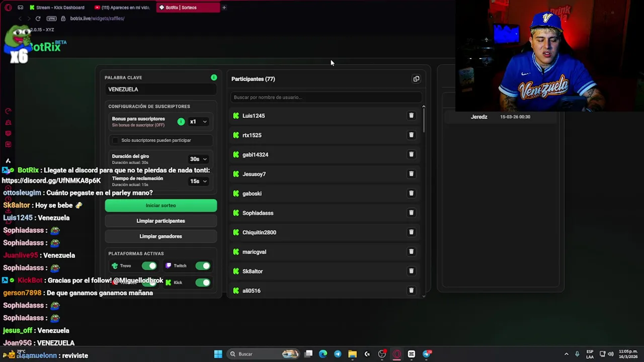Switch to the Stream - Kick Dashboard tab

point(58,8)
